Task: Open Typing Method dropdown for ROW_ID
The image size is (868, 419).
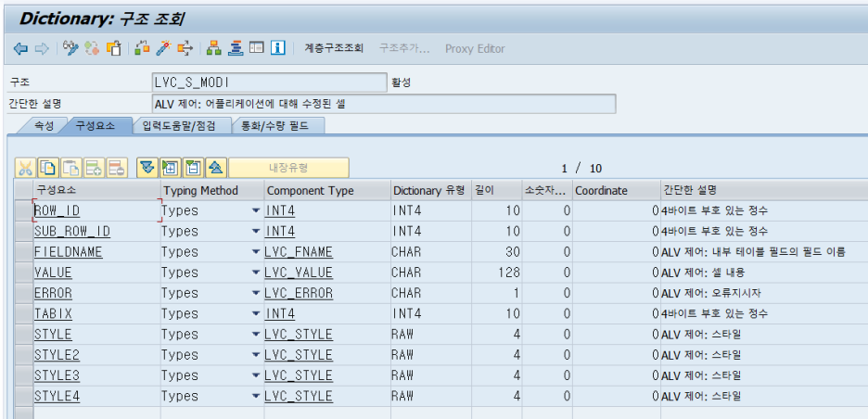Action: pos(255,210)
